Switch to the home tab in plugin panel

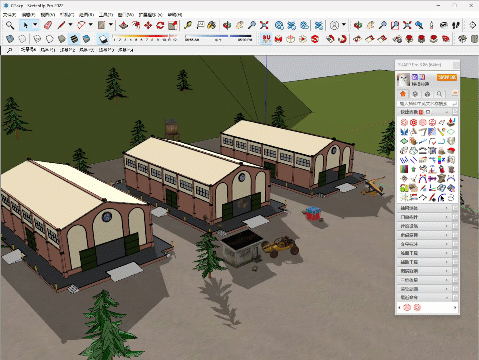coord(403,94)
